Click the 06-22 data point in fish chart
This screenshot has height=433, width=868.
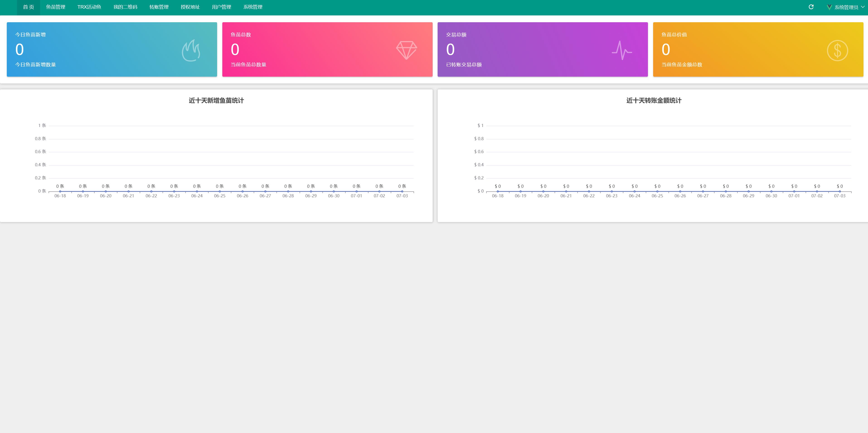[151, 191]
